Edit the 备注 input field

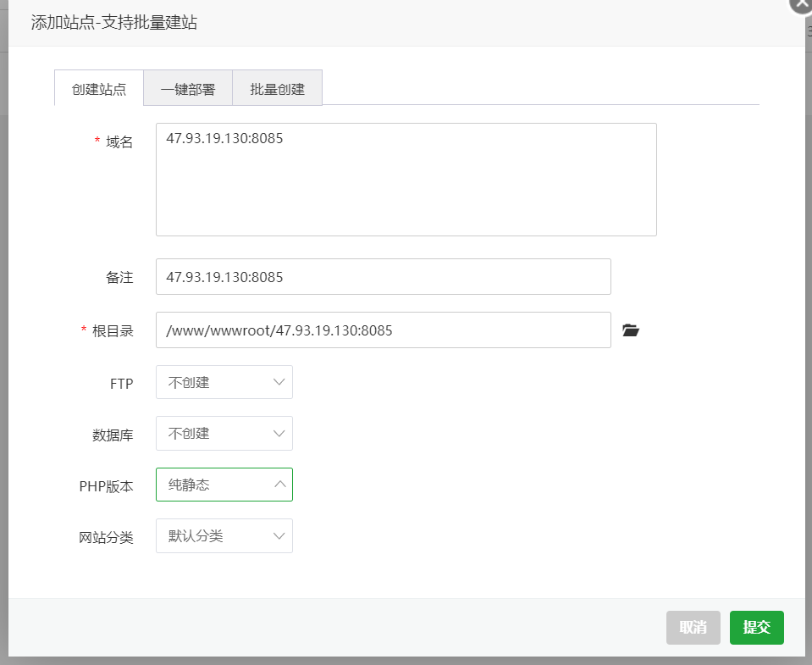pyautogui.click(x=384, y=276)
